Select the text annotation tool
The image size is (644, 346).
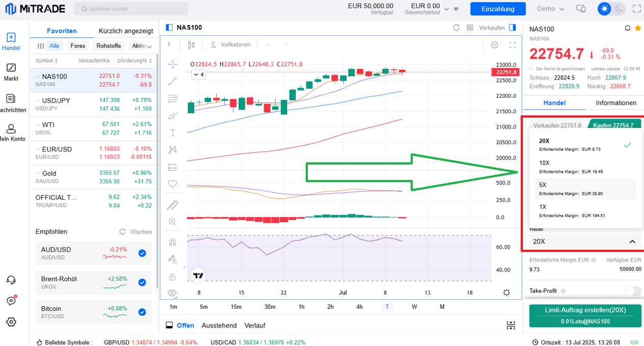(x=173, y=133)
